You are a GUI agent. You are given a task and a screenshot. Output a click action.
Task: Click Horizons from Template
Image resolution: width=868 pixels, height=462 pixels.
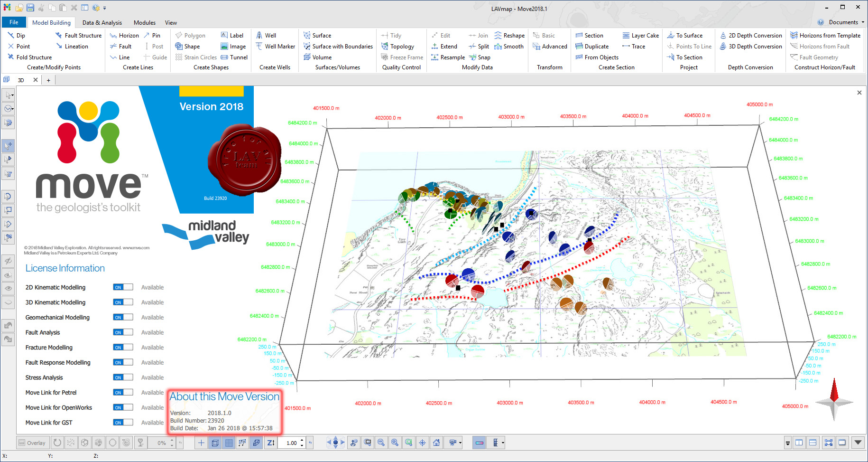[x=825, y=35]
